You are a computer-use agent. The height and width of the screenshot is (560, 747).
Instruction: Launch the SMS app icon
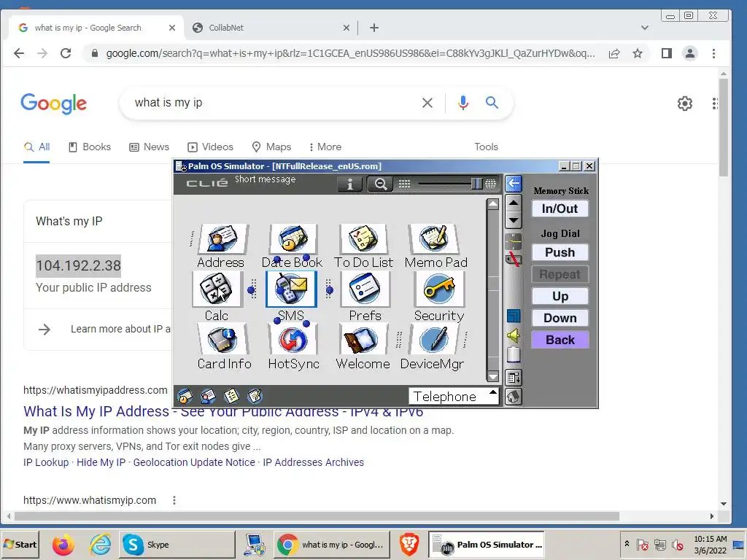point(291,289)
